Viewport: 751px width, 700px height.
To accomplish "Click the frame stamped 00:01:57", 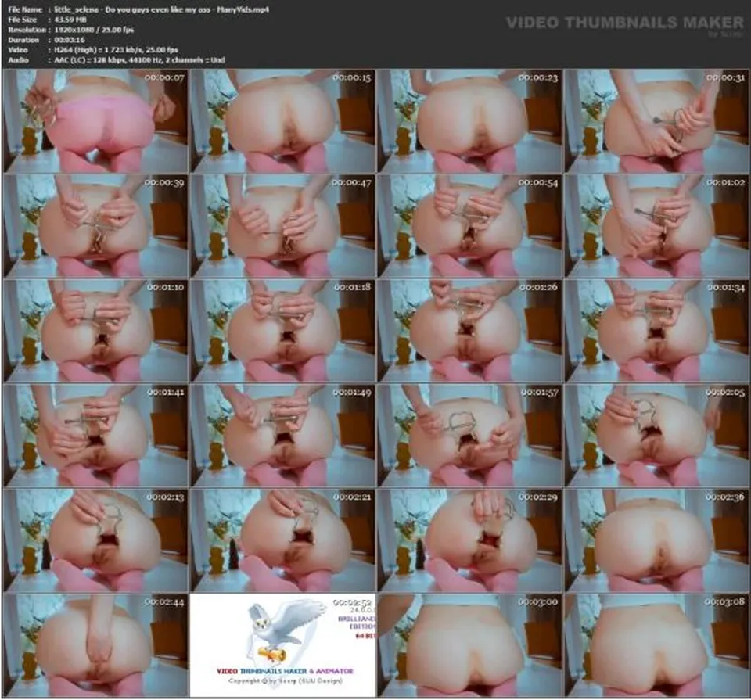I will tap(470, 435).
